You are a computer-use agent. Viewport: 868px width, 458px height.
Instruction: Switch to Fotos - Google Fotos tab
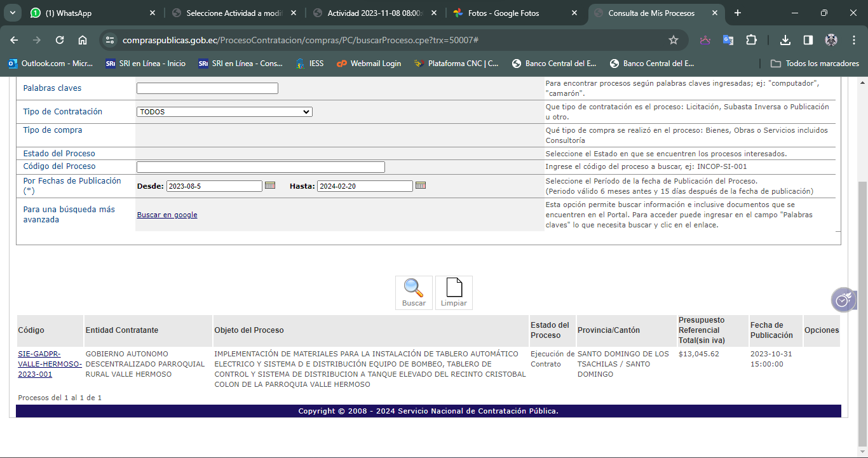[513, 13]
